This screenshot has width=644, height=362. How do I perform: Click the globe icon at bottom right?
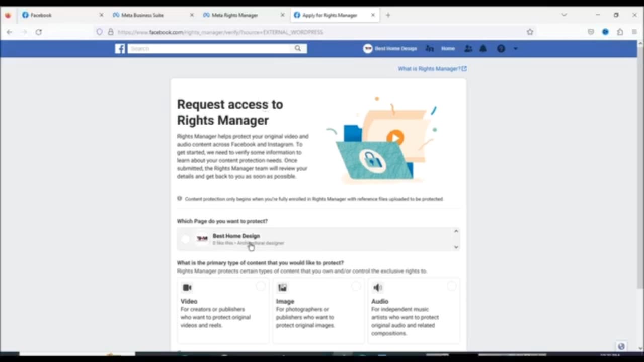point(621,346)
